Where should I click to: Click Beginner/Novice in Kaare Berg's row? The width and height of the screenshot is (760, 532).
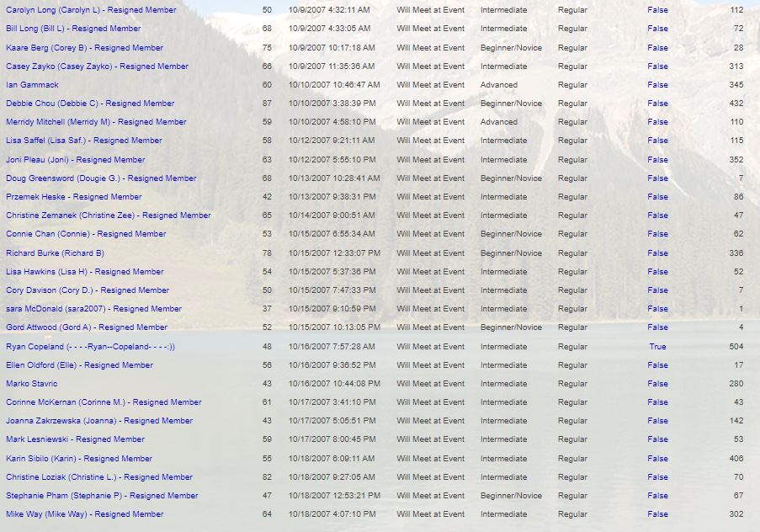pos(511,47)
